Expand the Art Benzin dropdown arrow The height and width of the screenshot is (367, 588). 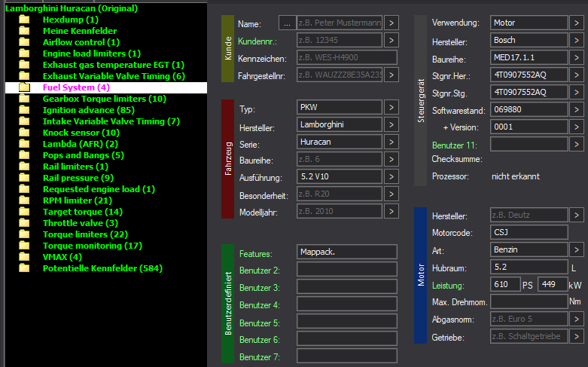577,249
